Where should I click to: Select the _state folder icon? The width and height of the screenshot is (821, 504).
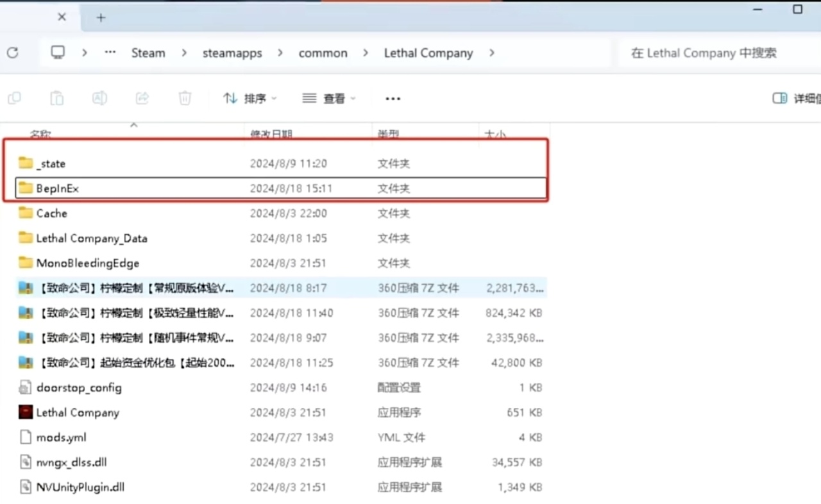click(x=26, y=163)
